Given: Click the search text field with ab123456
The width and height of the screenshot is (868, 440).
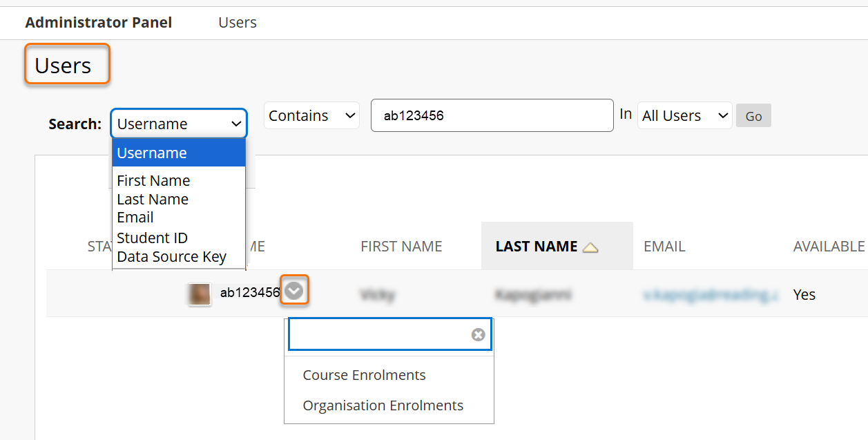Looking at the screenshot, I should 492,115.
